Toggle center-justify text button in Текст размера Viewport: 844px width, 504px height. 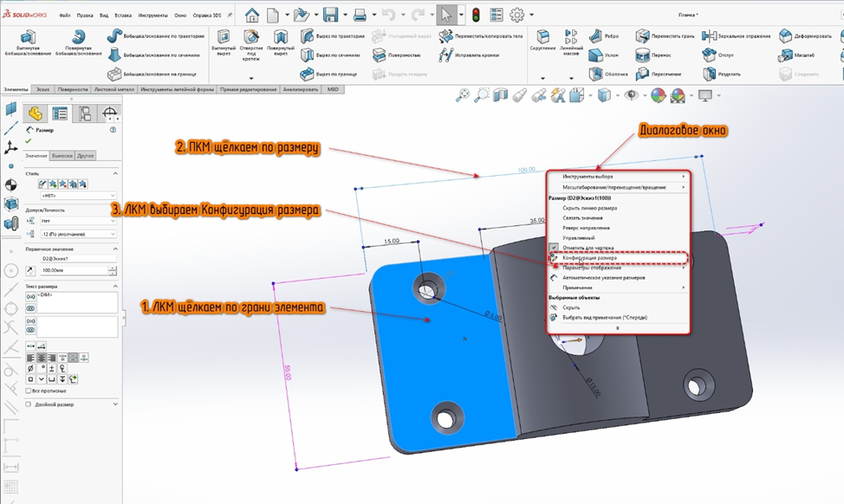(41, 358)
